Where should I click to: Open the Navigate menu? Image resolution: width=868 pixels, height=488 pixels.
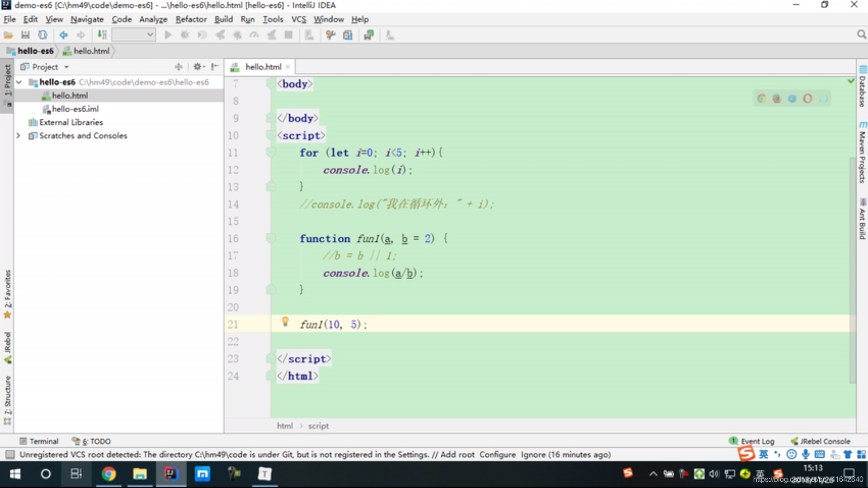87,19
